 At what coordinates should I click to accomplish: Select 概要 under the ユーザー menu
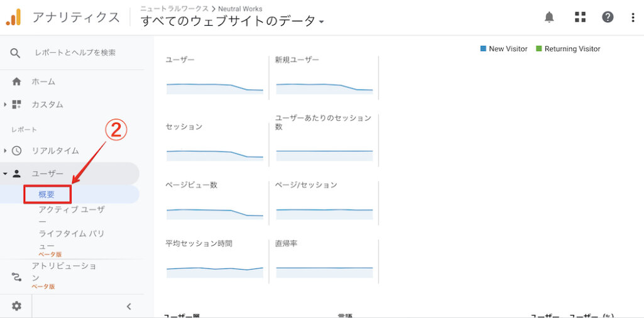click(47, 195)
